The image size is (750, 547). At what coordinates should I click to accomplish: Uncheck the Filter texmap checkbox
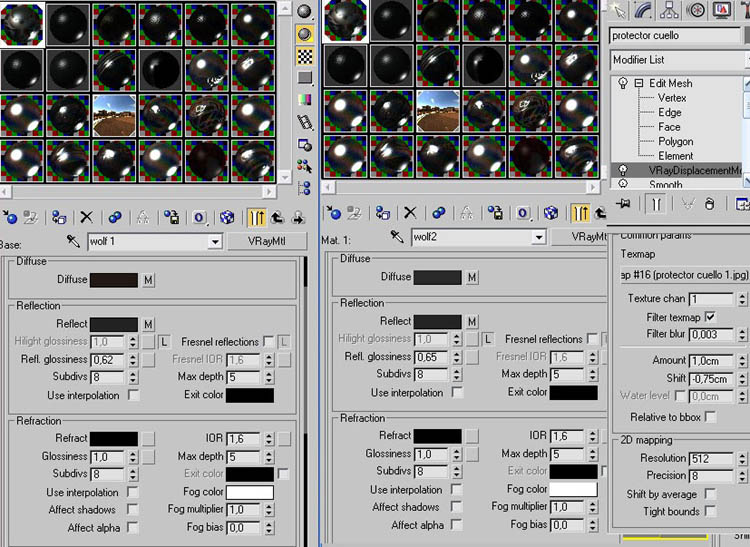click(x=711, y=317)
